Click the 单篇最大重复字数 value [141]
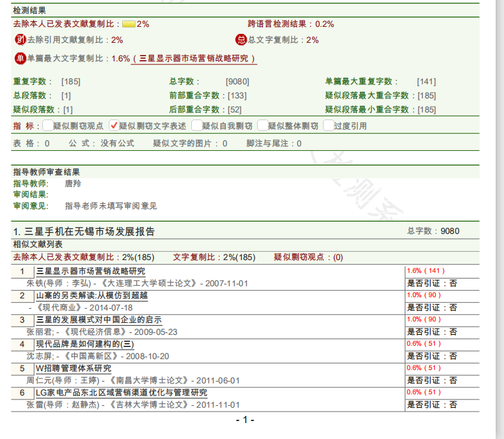Viewport: 504px width, 439px height. point(427,82)
